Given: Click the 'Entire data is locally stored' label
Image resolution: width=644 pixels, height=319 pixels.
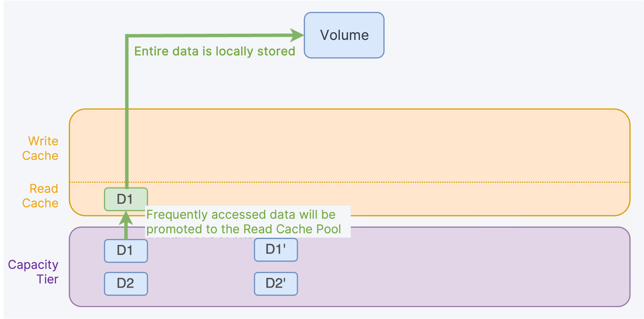Looking at the screenshot, I should (x=214, y=51).
